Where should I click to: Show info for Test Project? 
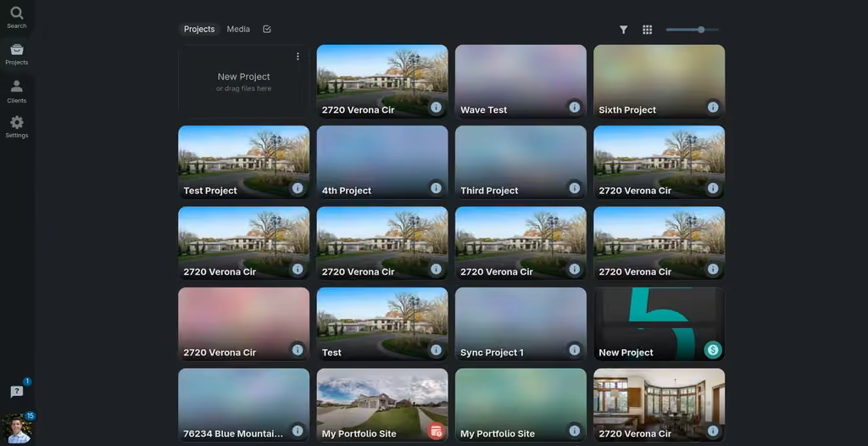tap(298, 188)
